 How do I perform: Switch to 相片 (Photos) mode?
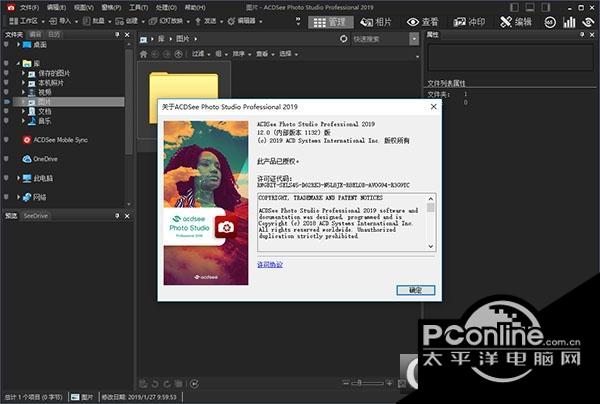coord(376,22)
